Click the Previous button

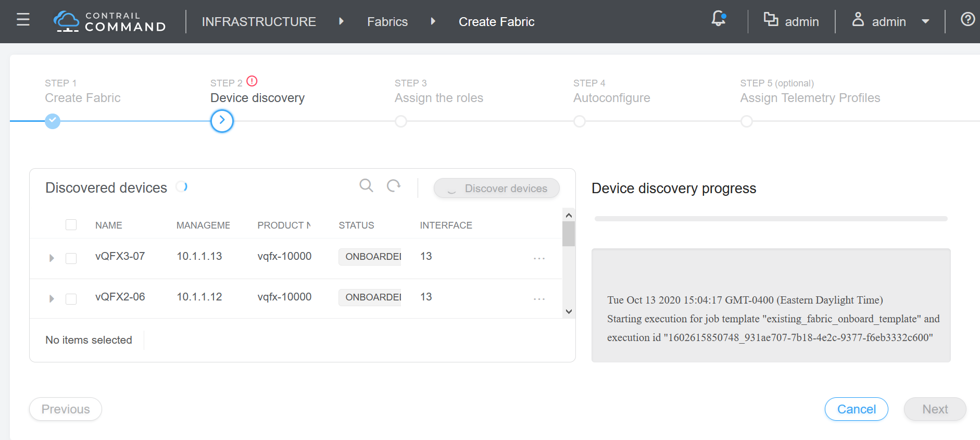tap(66, 409)
